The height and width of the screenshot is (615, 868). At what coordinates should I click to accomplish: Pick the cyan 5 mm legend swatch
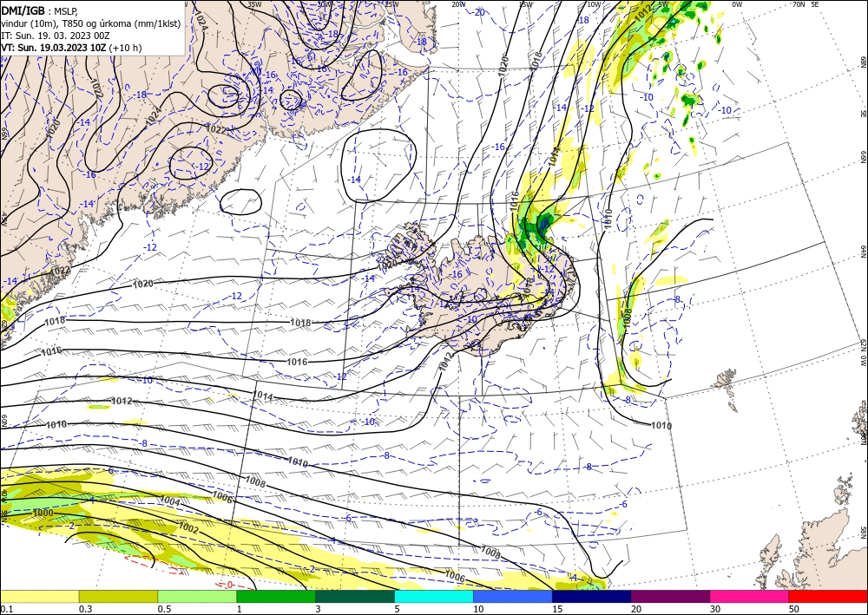click(x=434, y=596)
